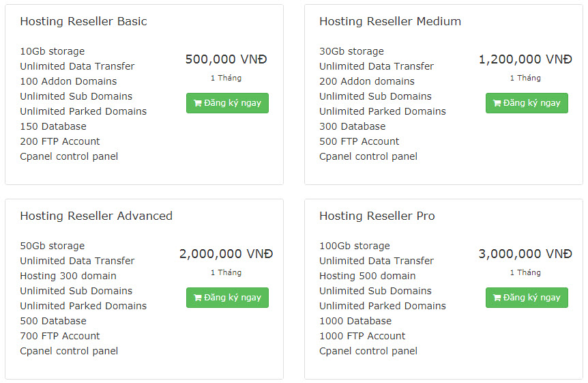Click the cart icon in Basic plan button
The height and width of the screenshot is (383, 588).
[x=198, y=104]
